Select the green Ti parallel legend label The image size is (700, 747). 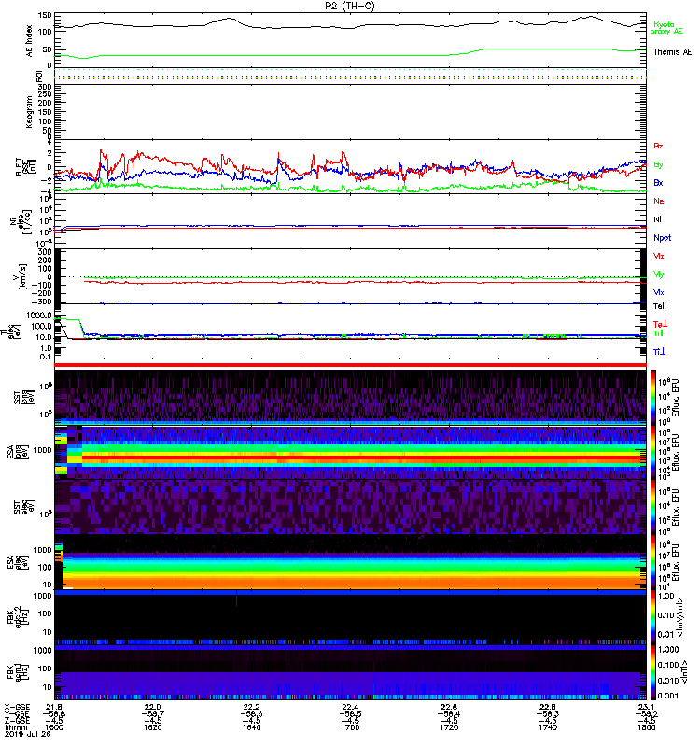point(658,333)
